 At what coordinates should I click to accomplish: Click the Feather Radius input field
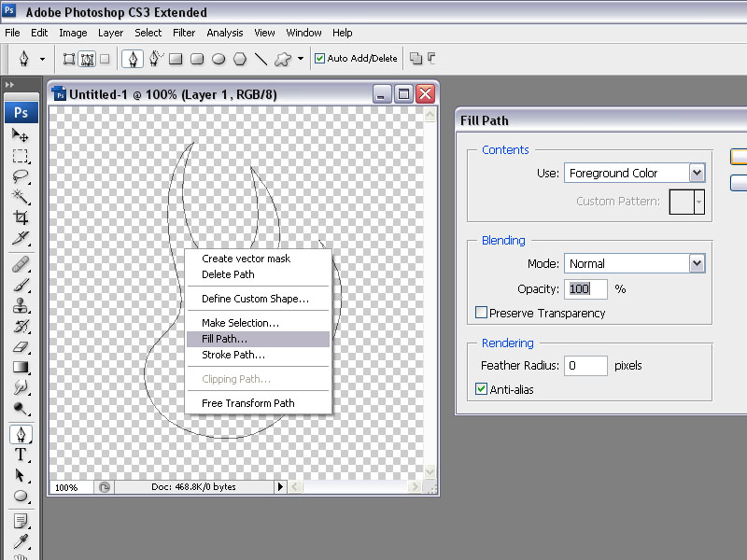(x=585, y=366)
